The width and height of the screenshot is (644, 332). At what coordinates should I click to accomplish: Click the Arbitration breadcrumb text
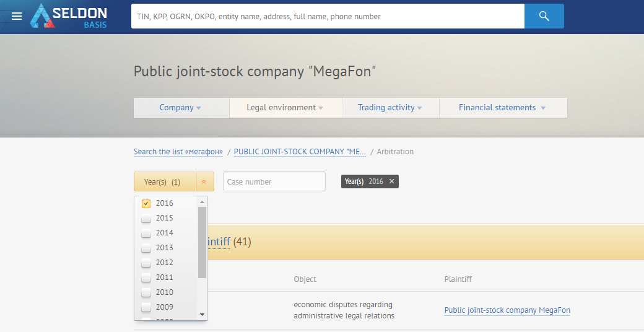pos(395,152)
